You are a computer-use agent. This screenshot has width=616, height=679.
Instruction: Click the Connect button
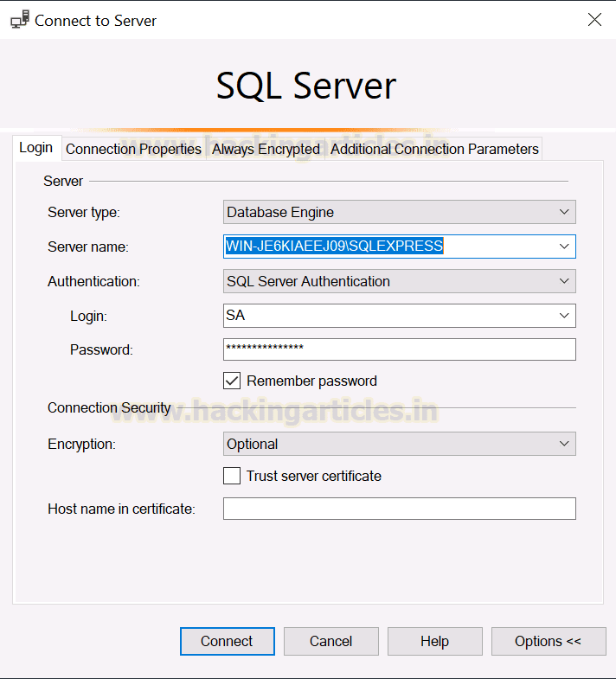point(227,641)
